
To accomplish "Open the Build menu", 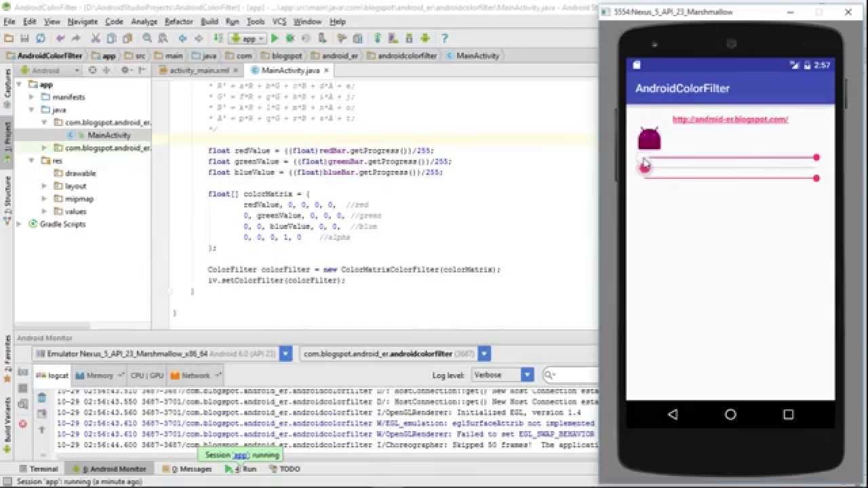I will [210, 22].
